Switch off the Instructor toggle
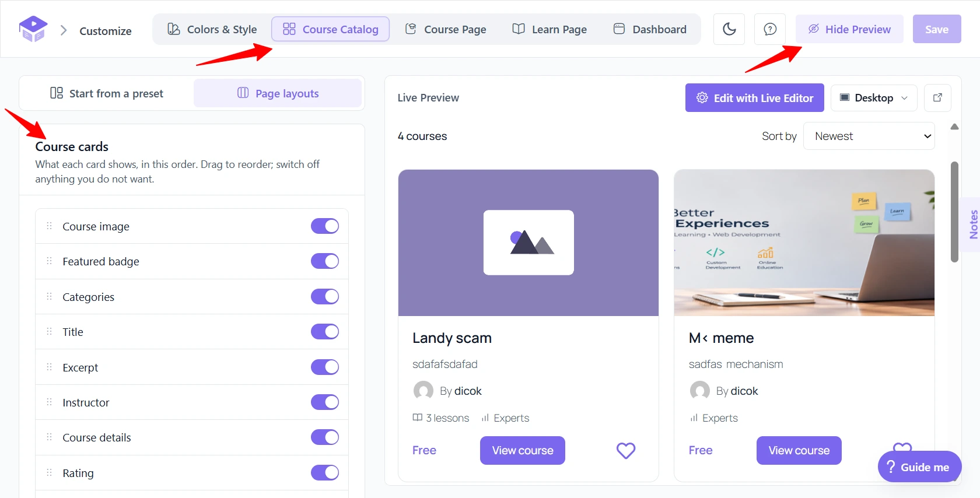This screenshot has width=980, height=498. click(x=325, y=402)
